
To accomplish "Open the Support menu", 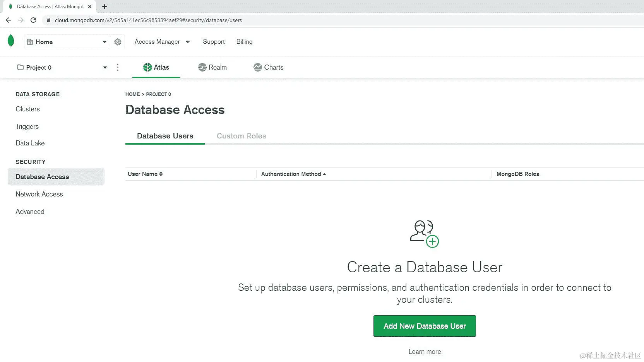I will coord(214,42).
